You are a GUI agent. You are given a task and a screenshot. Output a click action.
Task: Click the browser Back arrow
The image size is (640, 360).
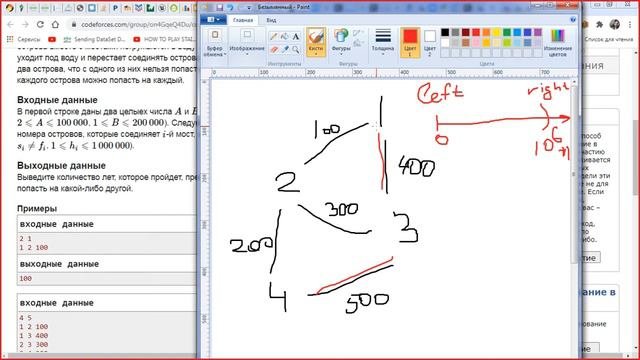coord(11,24)
